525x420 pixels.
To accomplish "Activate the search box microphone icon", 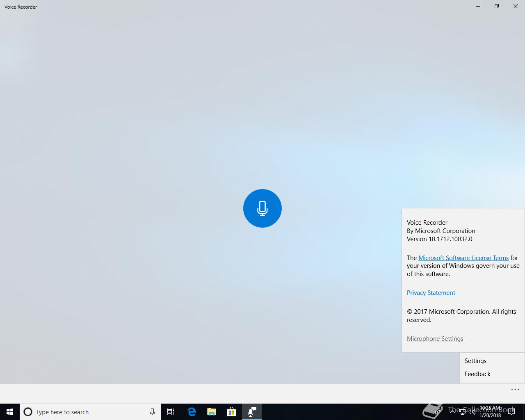I will coord(152,412).
